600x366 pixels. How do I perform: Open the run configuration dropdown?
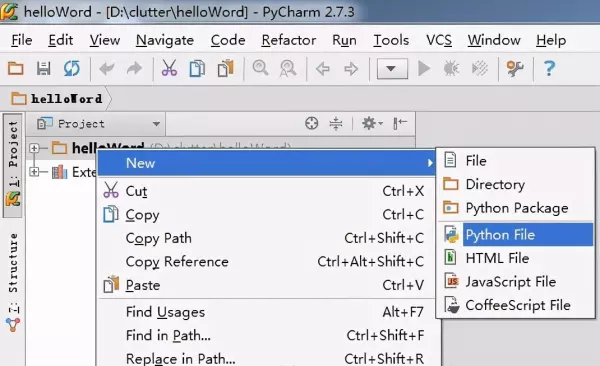click(392, 69)
